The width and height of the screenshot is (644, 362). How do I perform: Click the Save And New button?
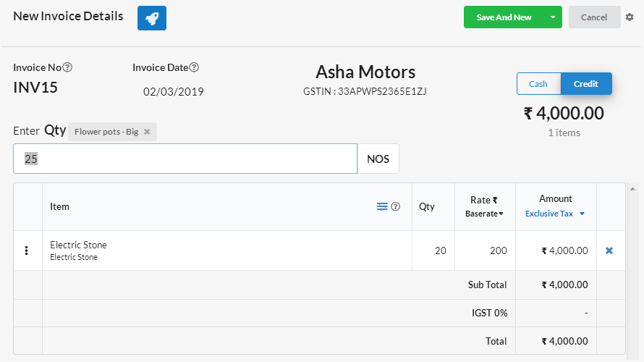504,17
